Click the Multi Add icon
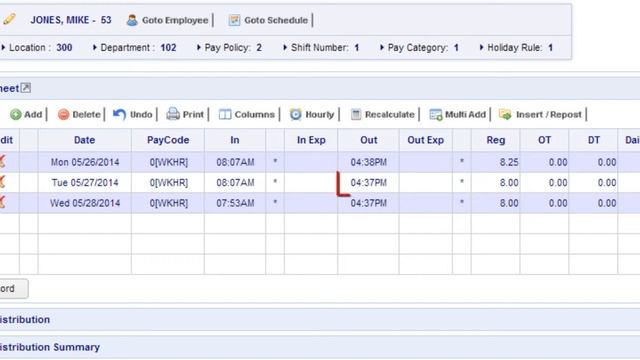The image size is (640, 360). (x=436, y=115)
